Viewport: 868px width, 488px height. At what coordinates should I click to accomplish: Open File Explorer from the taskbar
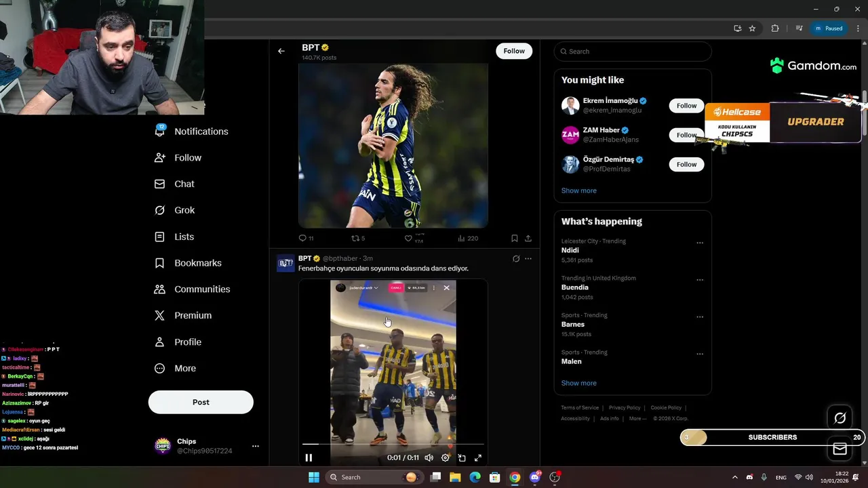tap(455, 477)
